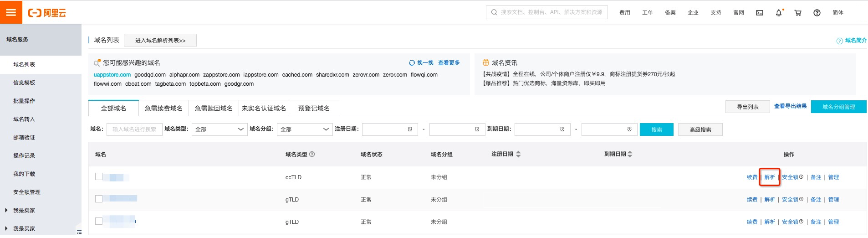Click the 工单 top menu item
Viewport: 868px width, 238px height.
[648, 13]
